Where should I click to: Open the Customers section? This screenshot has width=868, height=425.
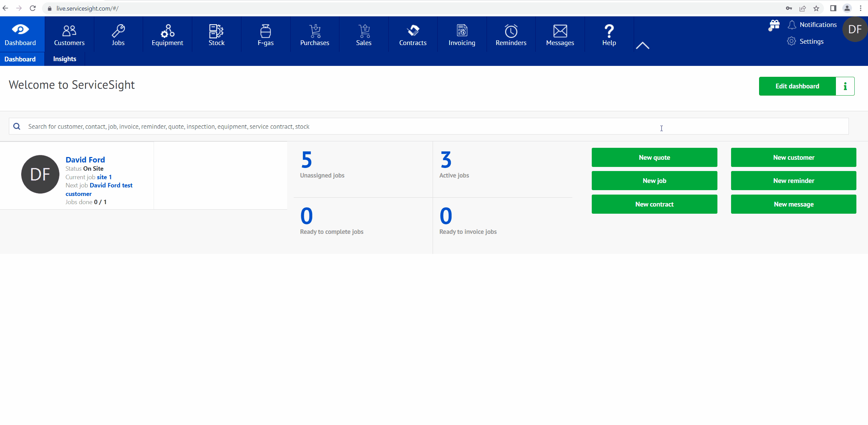(69, 34)
